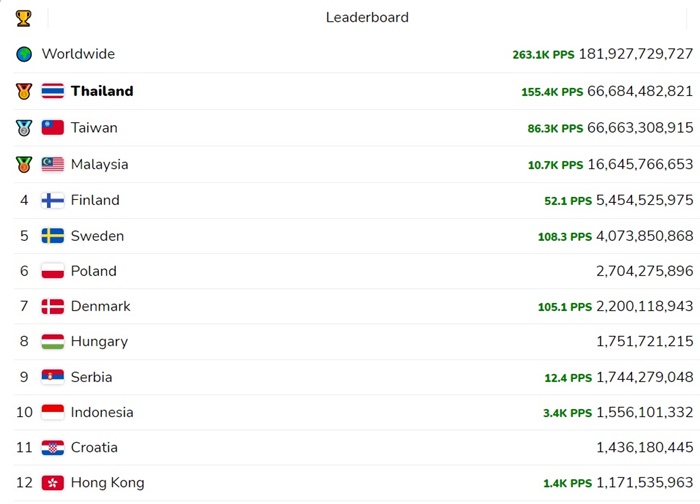The width and height of the screenshot is (700, 504).
Task: Click the bronze medal beside Malaysia
Action: pos(24,164)
